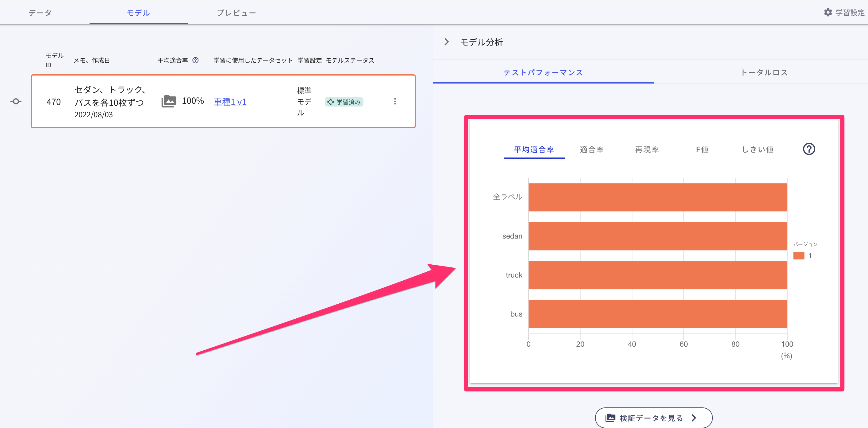Click the 学習済み status badge
868x428 pixels.
(344, 102)
